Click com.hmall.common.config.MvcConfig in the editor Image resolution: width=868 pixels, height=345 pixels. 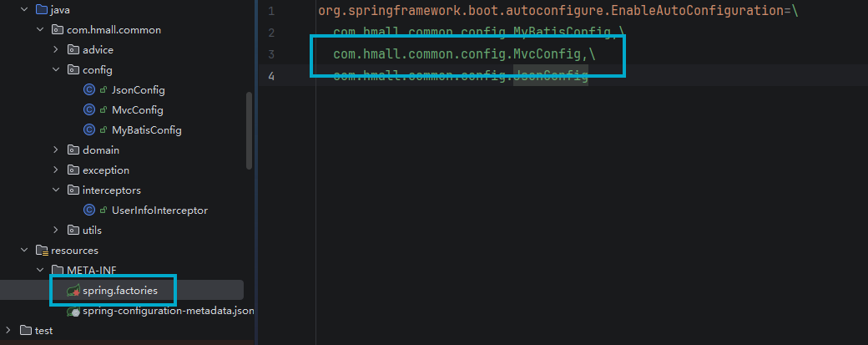coord(457,54)
